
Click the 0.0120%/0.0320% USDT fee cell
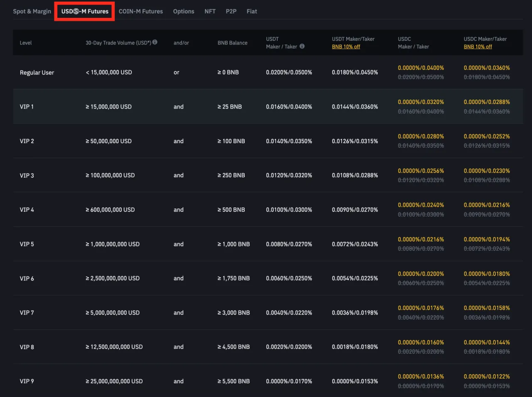(x=289, y=175)
